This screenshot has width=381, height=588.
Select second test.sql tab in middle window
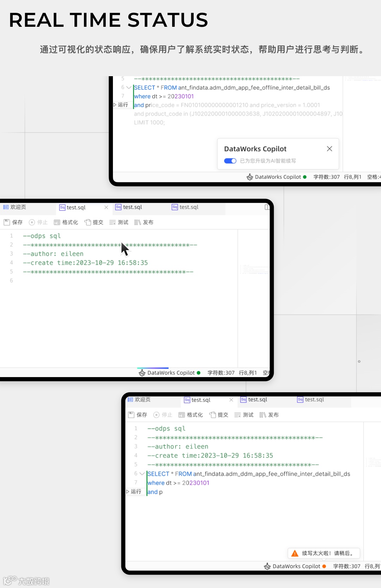point(129,207)
